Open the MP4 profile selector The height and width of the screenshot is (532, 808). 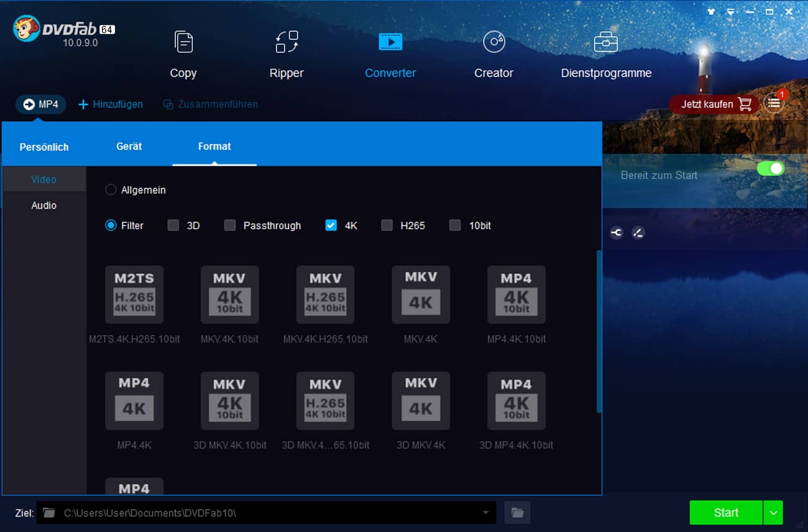pyautogui.click(x=41, y=104)
